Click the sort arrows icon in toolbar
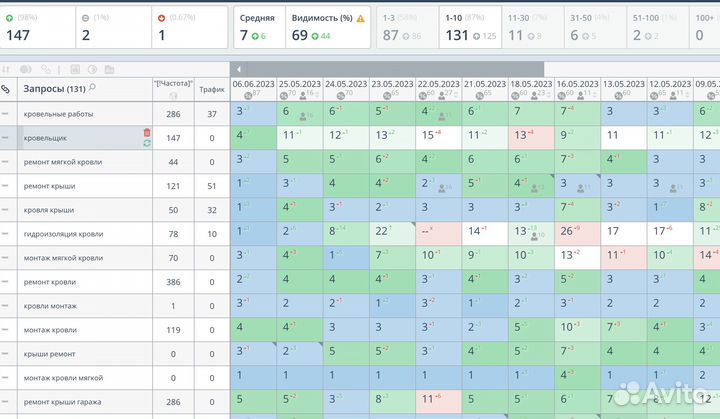 point(7,69)
